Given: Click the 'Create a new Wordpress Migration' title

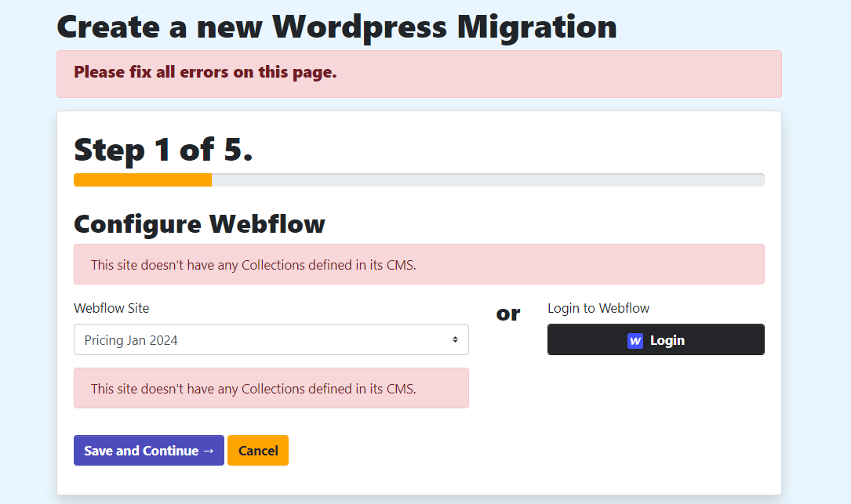Looking at the screenshot, I should (336, 27).
